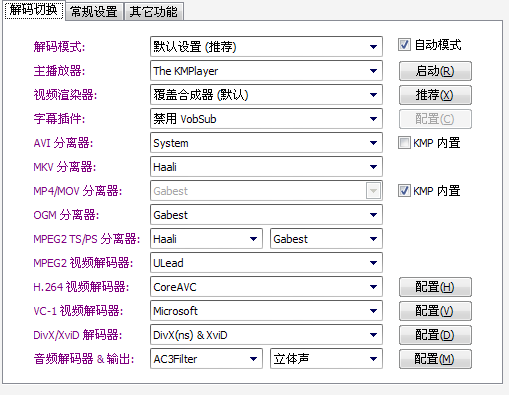The height and width of the screenshot is (395, 509).
Task: Open the 解码模式 dropdown
Action: 266,47
